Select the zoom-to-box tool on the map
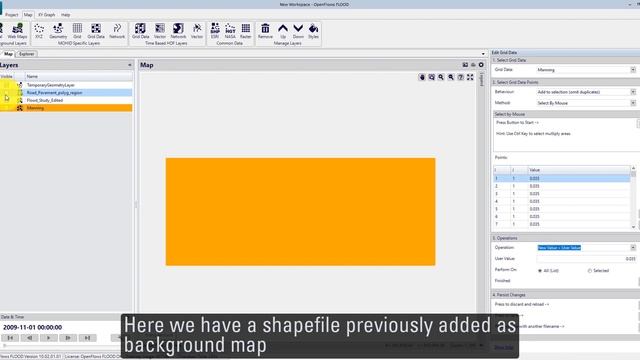 coord(431,77)
